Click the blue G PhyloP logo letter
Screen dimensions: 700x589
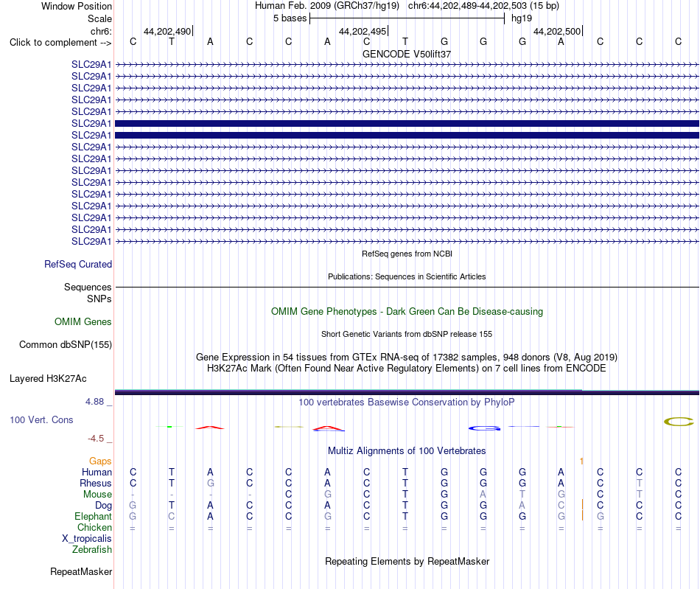click(x=484, y=429)
